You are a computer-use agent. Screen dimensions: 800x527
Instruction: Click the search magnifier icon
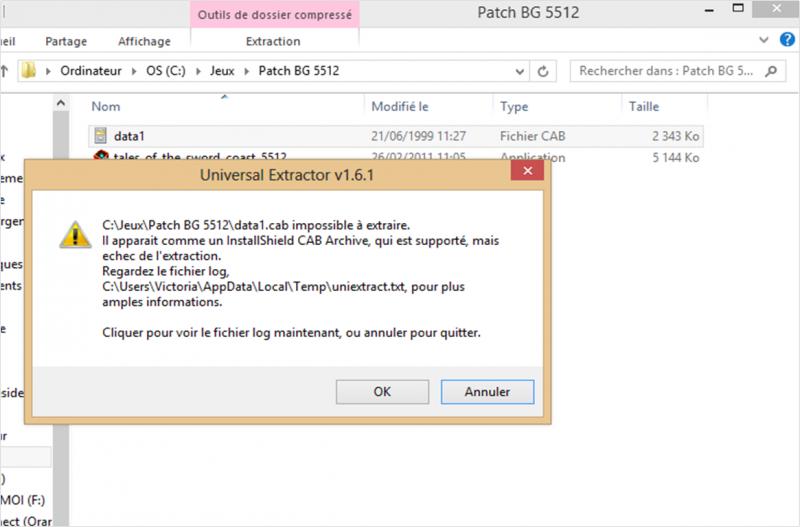pyautogui.click(x=771, y=71)
